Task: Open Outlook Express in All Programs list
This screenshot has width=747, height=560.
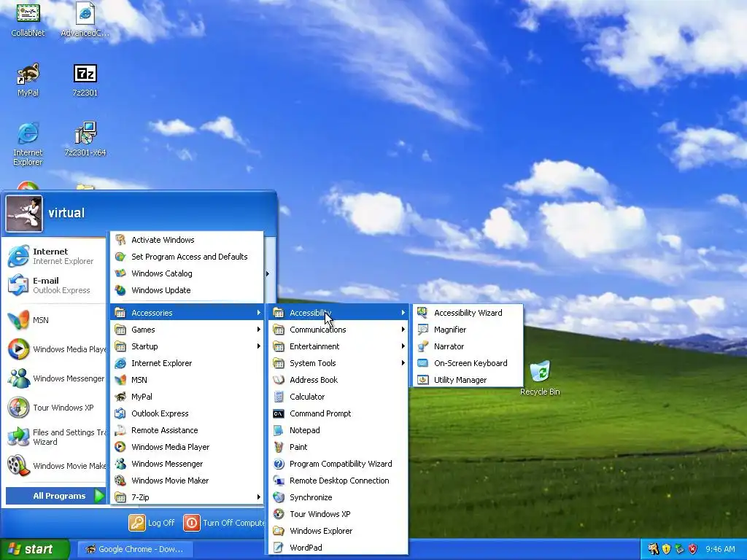Action: pyautogui.click(x=187, y=413)
